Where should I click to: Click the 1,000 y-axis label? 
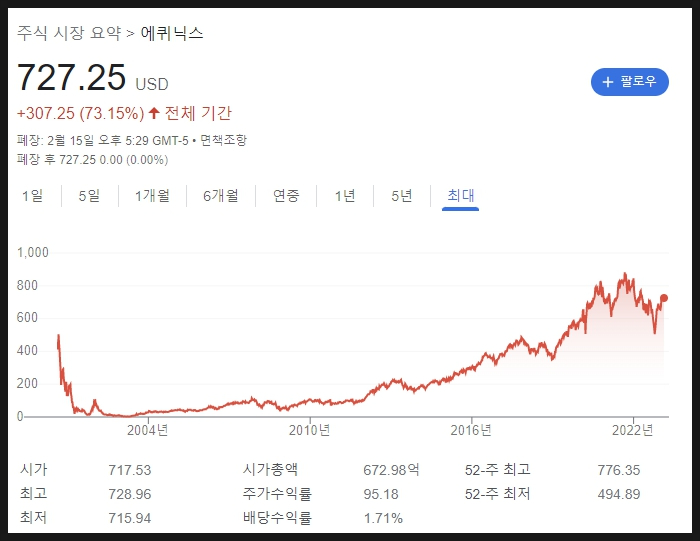coord(33,253)
